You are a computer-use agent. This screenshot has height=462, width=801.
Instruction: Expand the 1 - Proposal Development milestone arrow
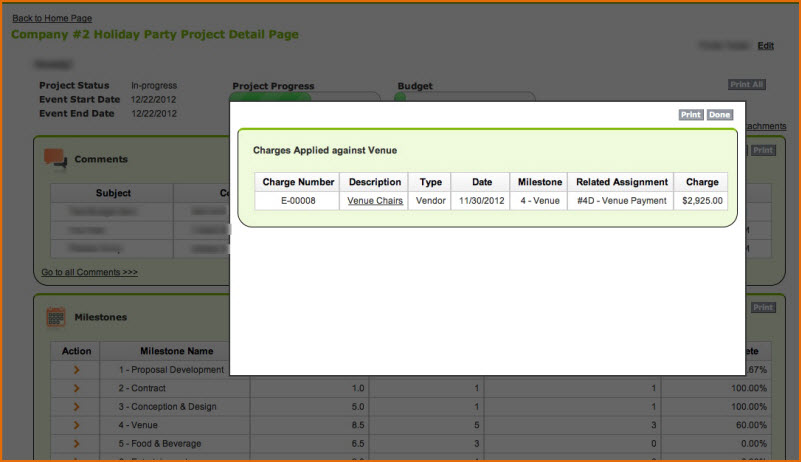click(x=76, y=369)
